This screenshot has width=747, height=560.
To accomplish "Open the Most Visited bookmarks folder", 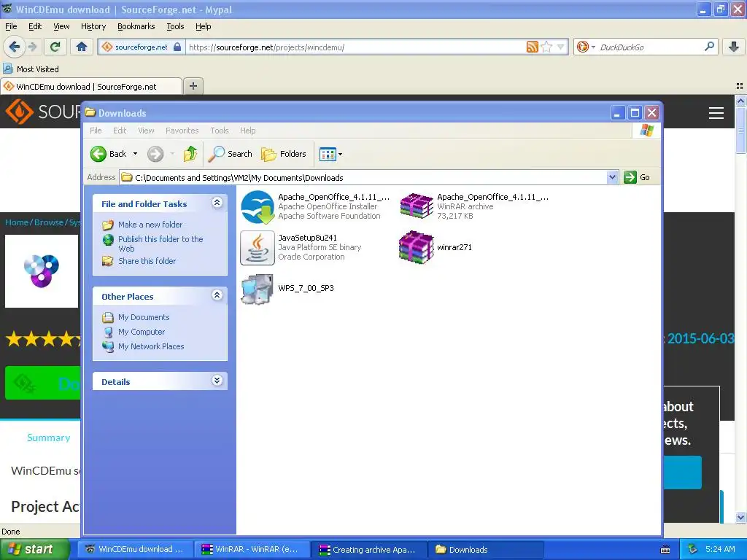I will coord(31,69).
